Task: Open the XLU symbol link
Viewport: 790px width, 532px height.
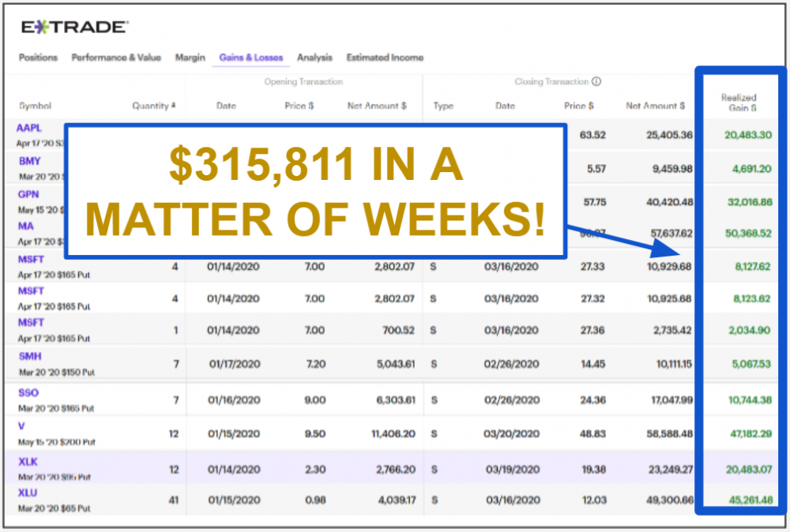Action: pyautogui.click(x=28, y=493)
